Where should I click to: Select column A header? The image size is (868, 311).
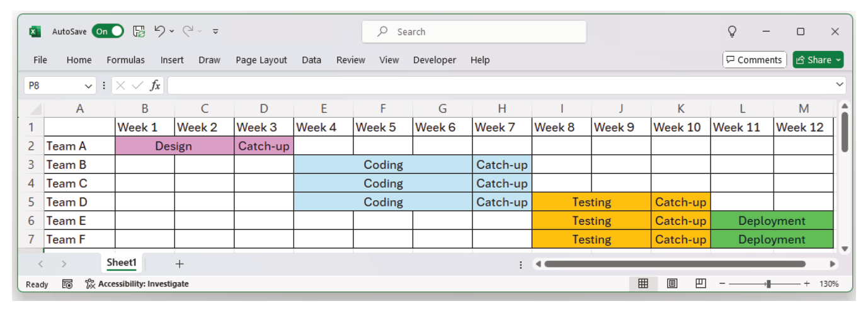click(x=79, y=109)
